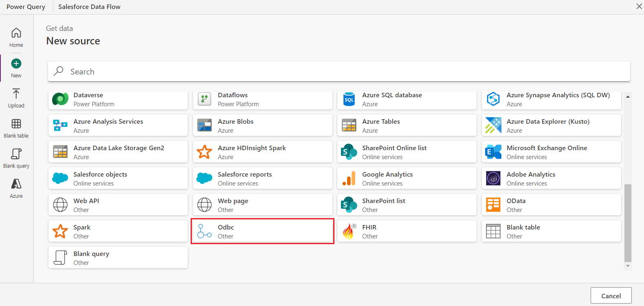Screen dimensions: 644x306
Task: Select the Azure HDInsight Spark star icon
Action: [x=204, y=152]
